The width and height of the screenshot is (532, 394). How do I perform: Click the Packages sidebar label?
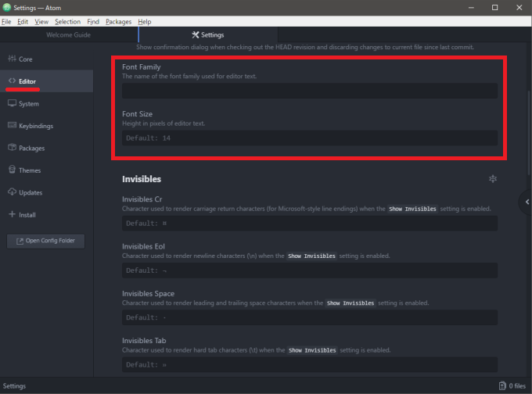[31, 149]
